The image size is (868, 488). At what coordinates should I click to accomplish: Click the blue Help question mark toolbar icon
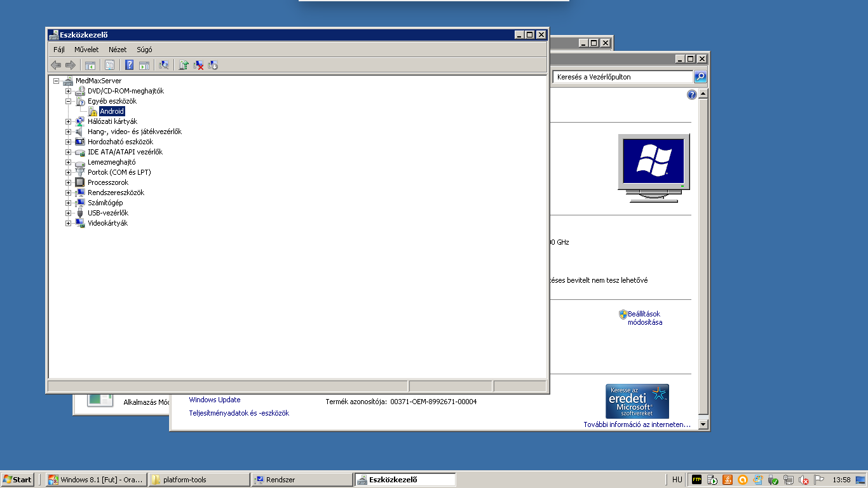129,65
